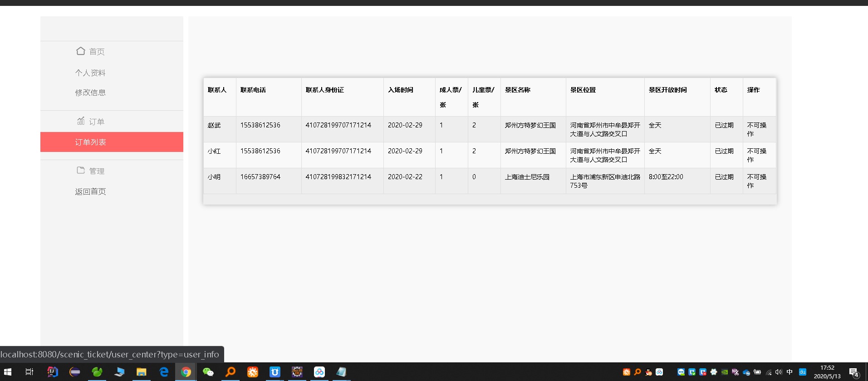Click the house icon beside 首页
This screenshot has width=868, height=381.
pos(81,51)
